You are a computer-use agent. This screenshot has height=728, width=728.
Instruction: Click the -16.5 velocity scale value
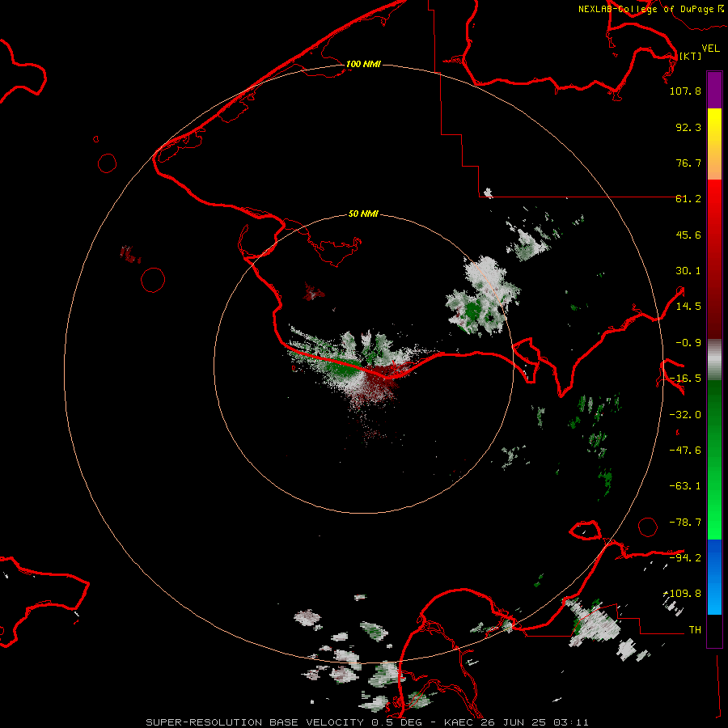coord(685,379)
